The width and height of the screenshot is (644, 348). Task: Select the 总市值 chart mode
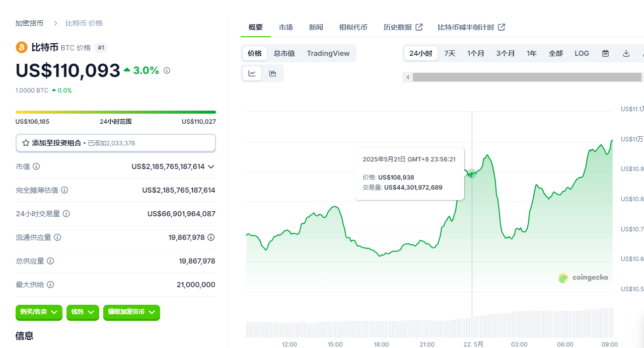click(284, 53)
